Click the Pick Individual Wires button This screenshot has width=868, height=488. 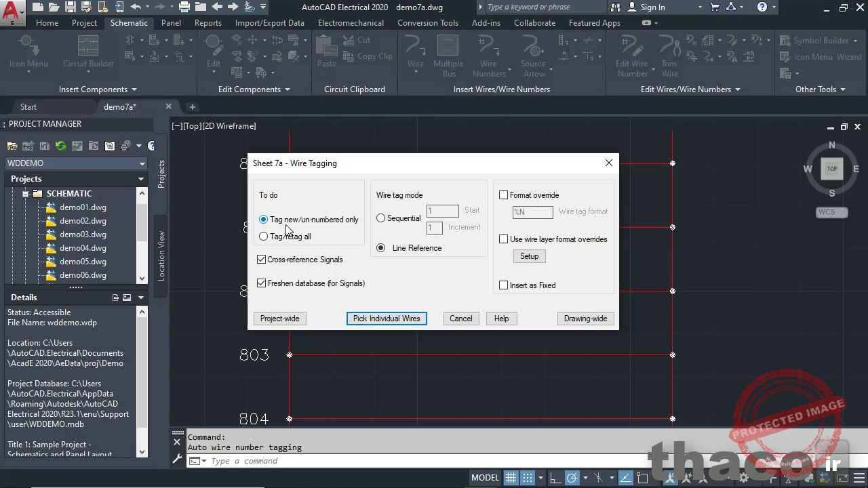(387, 319)
